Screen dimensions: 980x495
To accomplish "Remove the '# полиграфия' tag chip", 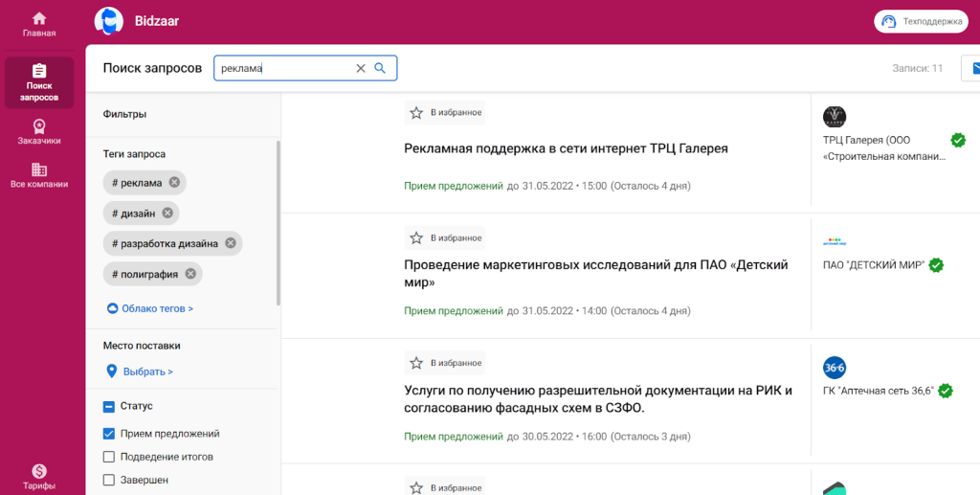I will 190,274.
